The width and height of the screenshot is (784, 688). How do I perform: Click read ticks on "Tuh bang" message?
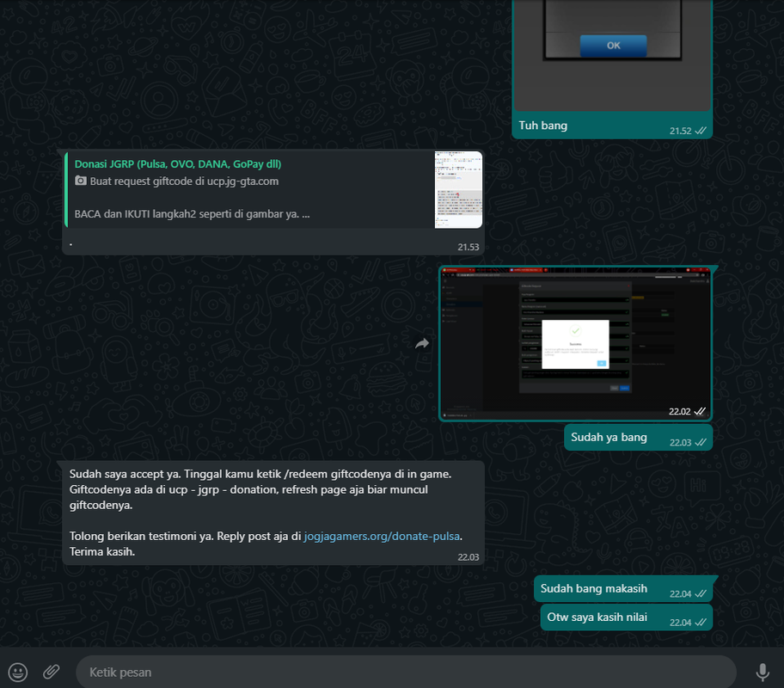click(x=701, y=131)
